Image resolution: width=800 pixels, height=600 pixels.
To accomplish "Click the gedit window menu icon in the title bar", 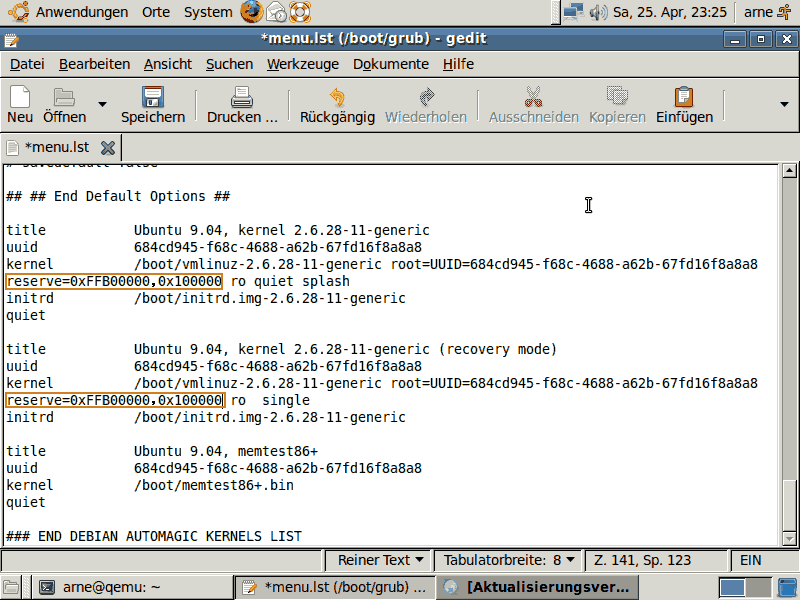I will point(11,39).
